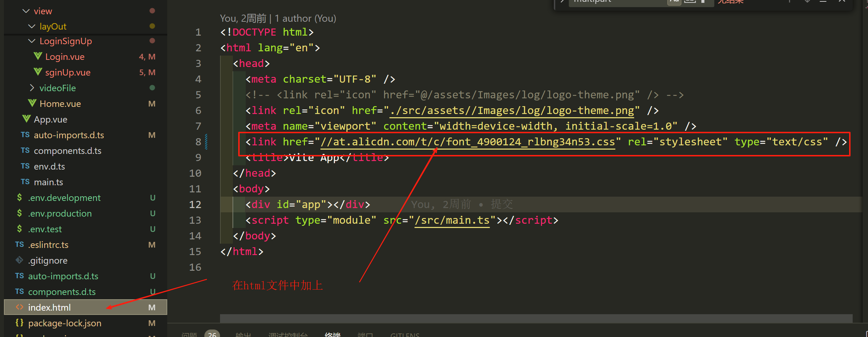868x337 pixels.
Task: Click the 'DOCTYPE' keyword on line 1
Action: click(x=254, y=32)
